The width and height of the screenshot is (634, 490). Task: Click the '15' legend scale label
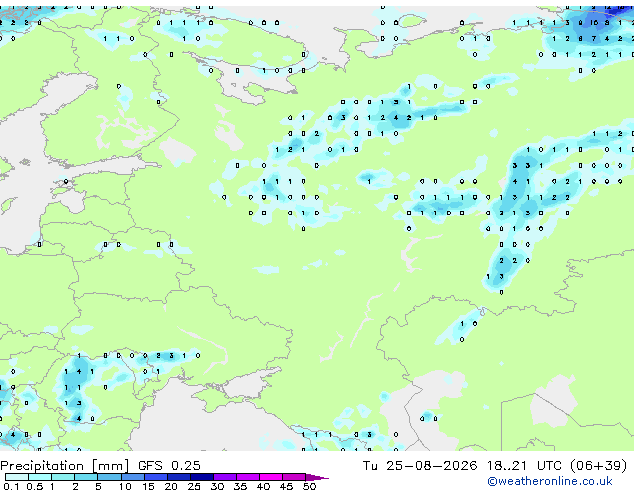[148, 486]
